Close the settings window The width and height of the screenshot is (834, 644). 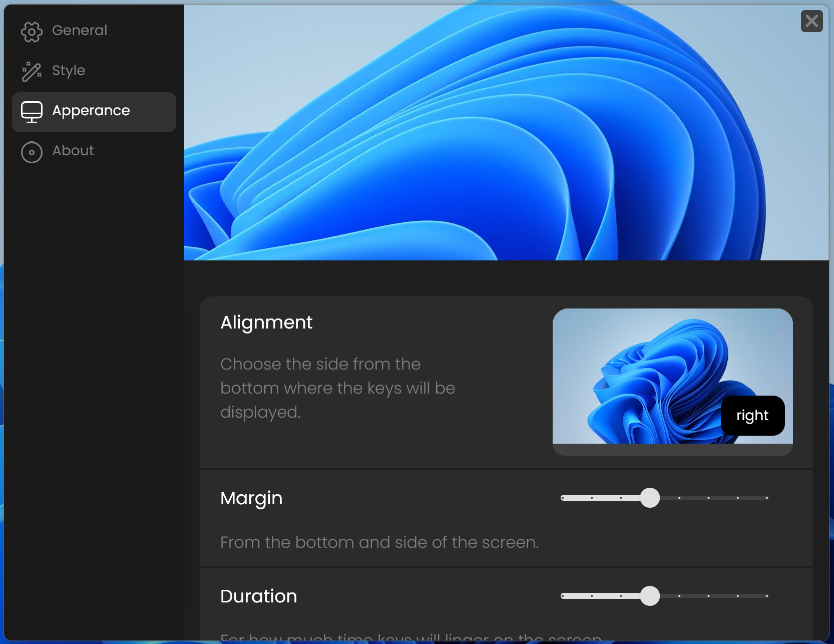(x=811, y=21)
